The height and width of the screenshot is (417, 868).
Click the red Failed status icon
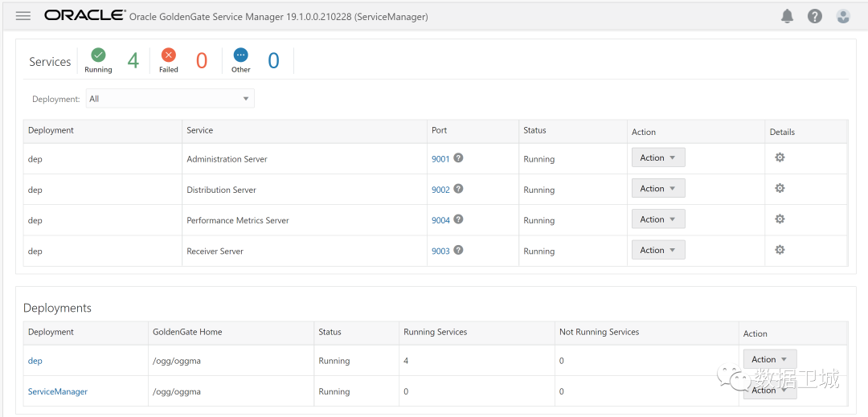pos(169,55)
